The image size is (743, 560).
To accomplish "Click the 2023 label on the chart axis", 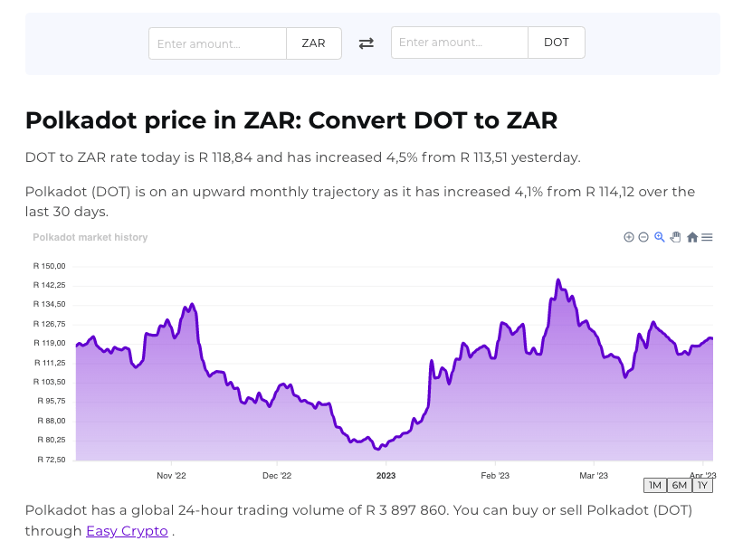I will [x=386, y=475].
